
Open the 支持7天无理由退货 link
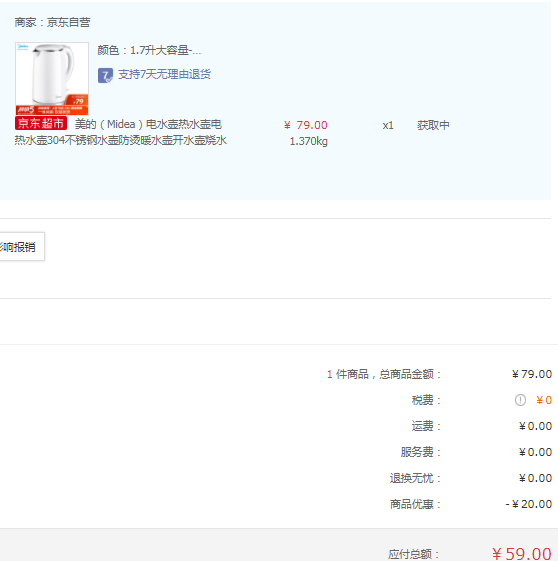tap(164, 74)
